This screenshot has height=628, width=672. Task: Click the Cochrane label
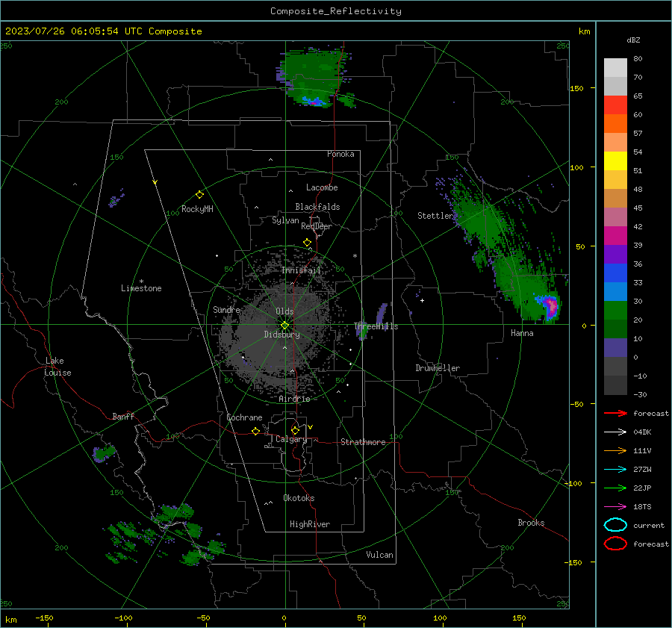pyautogui.click(x=244, y=417)
